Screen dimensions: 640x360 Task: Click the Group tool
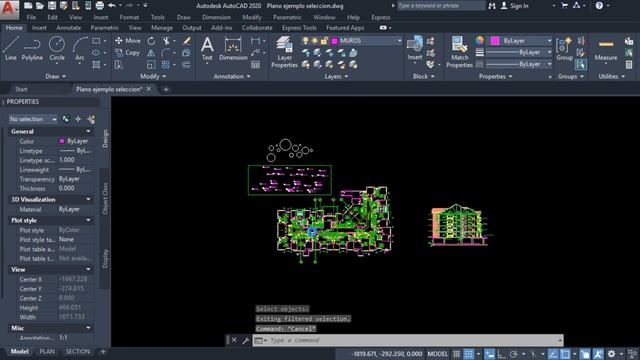pos(565,49)
